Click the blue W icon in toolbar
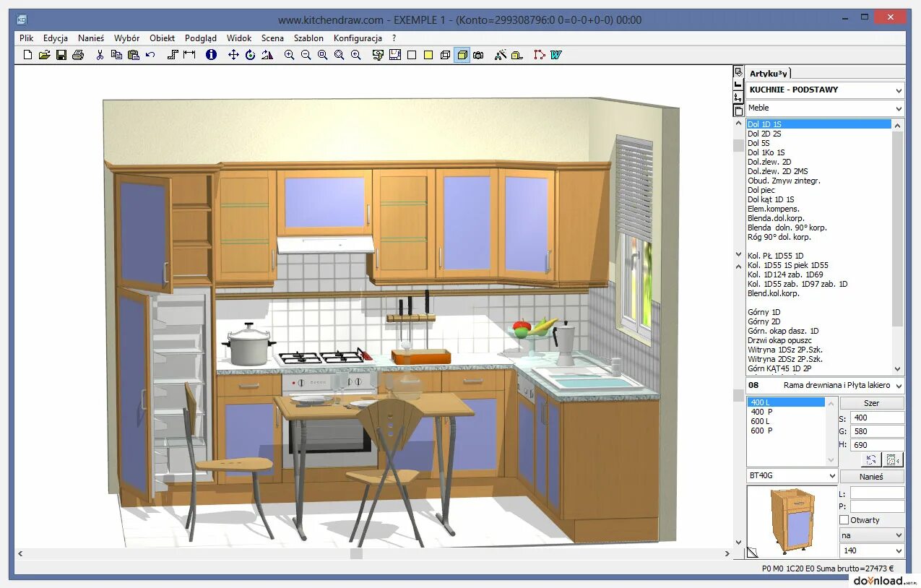Image resolution: width=921 pixels, height=588 pixels. (556, 55)
